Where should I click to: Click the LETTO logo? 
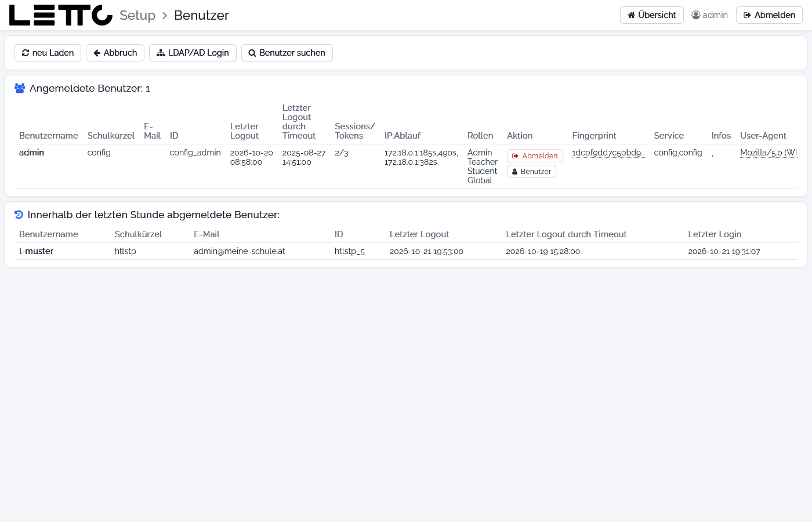click(x=61, y=15)
